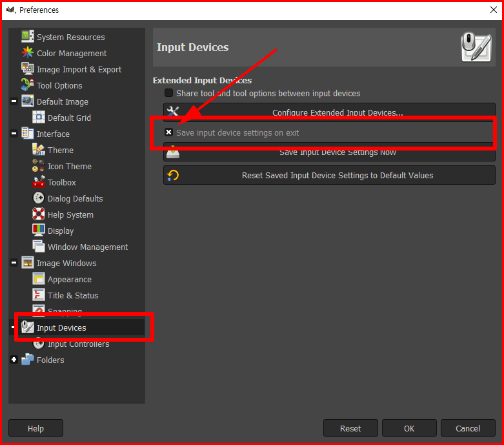This screenshot has width=504, height=445.
Task: Select Icon Theme in the tree
Action: pyautogui.click(x=70, y=167)
